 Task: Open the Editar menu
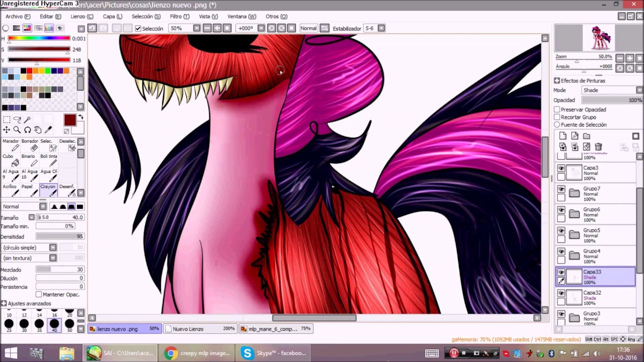[50, 17]
